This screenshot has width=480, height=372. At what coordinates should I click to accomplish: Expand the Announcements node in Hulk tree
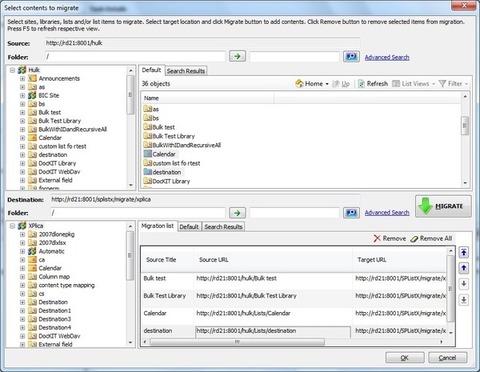[22, 79]
